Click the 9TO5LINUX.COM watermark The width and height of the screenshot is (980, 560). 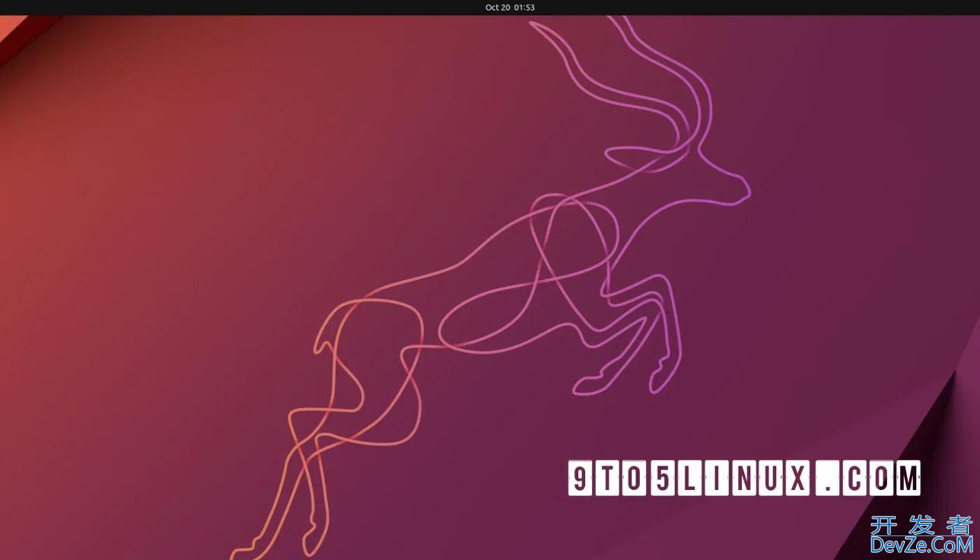[743, 479]
